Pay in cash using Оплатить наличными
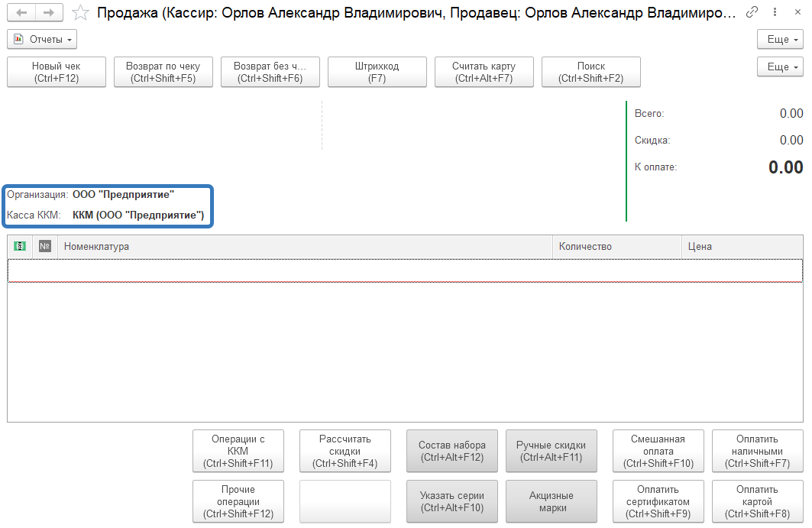 (757, 451)
